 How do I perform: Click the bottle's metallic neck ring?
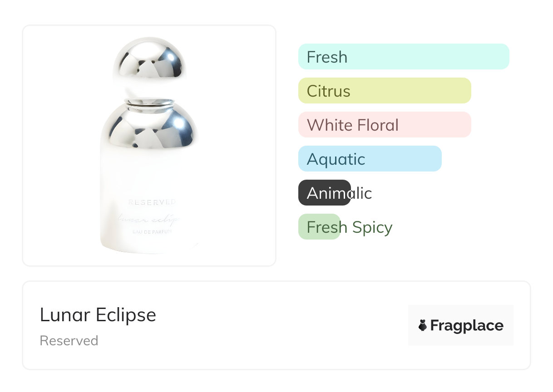(x=149, y=104)
